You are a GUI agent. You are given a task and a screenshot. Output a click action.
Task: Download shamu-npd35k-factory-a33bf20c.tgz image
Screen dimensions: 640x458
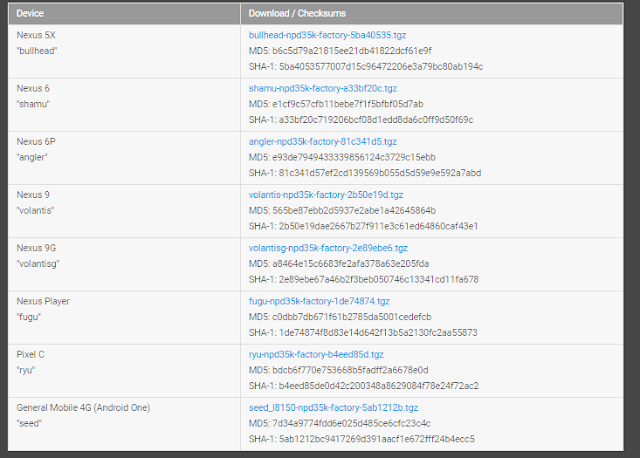click(x=323, y=88)
